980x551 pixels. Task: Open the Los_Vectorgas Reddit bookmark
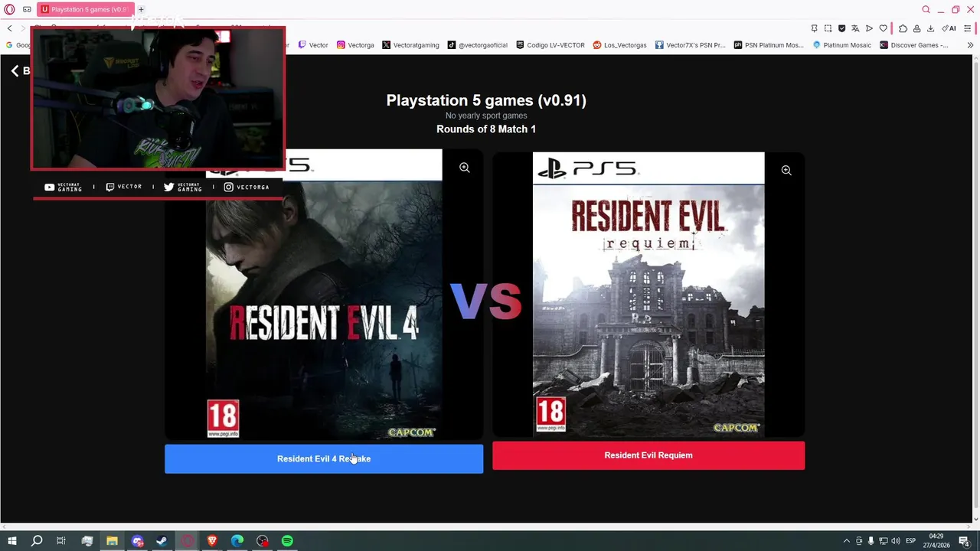(x=620, y=45)
